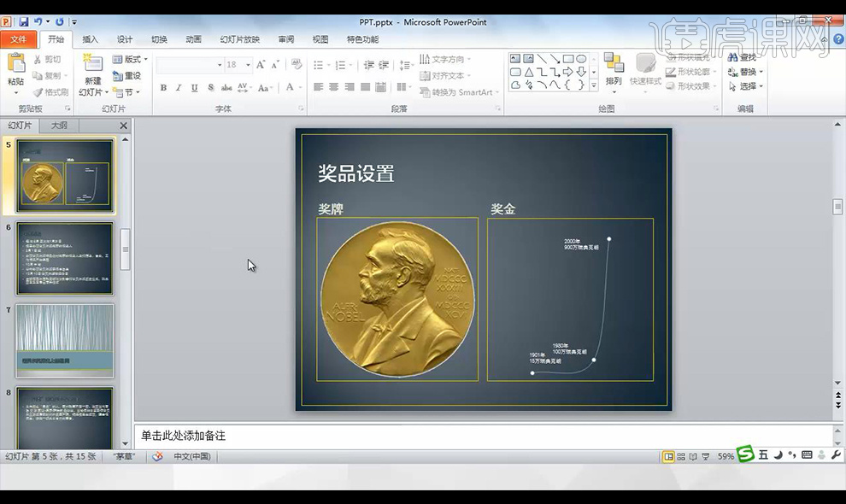Expand the shapes gallery more arrow

click(594, 85)
